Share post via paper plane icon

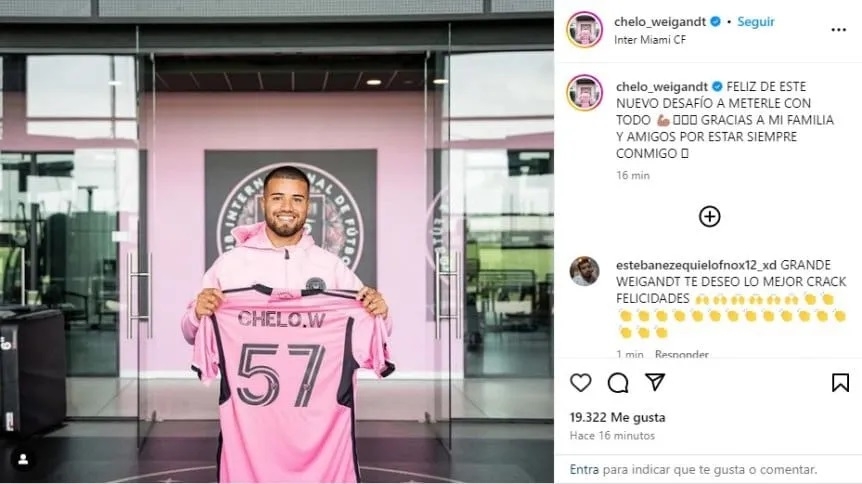[655, 382]
